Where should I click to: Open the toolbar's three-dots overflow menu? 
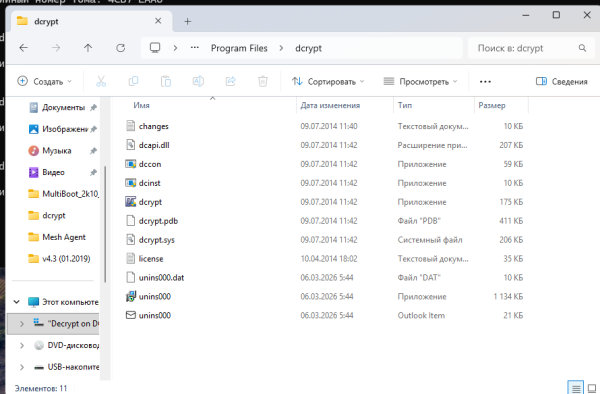[485, 81]
